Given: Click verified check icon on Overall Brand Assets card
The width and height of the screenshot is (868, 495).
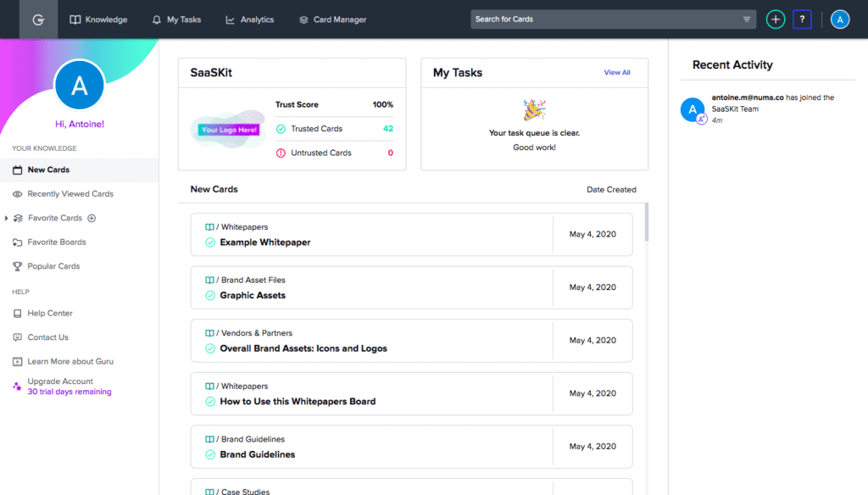Looking at the screenshot, I should (x=210, y=349).
